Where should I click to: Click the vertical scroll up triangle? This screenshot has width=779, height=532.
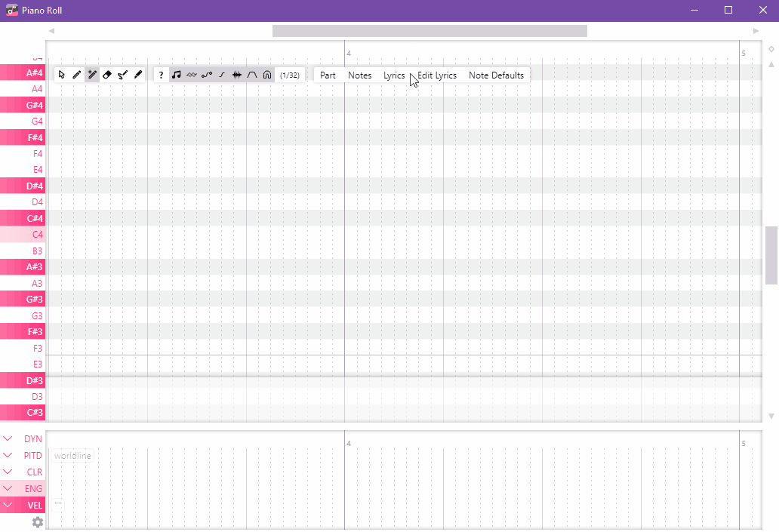[771, 65]
